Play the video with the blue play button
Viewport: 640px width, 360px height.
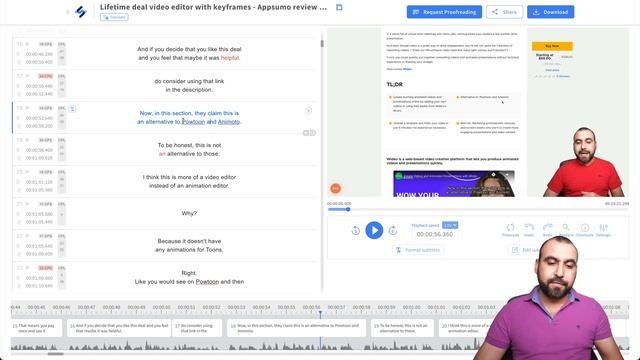[x=374, y=230]
